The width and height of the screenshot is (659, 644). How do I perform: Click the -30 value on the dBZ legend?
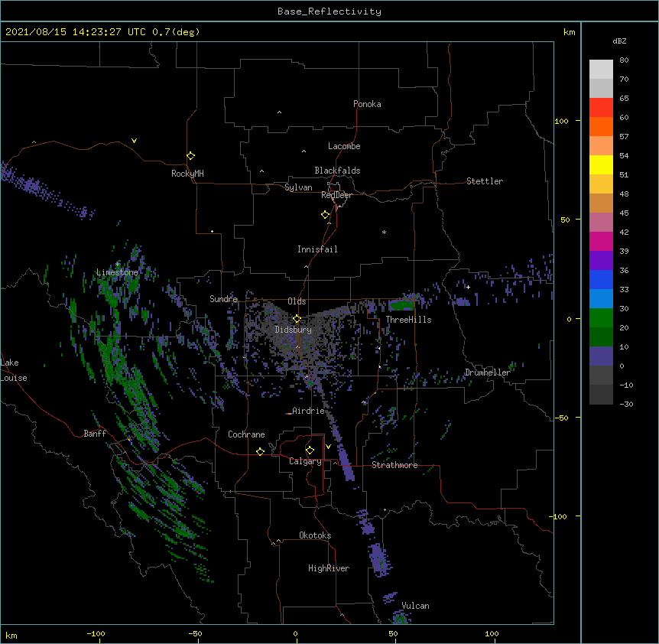(x=626, y=405)
